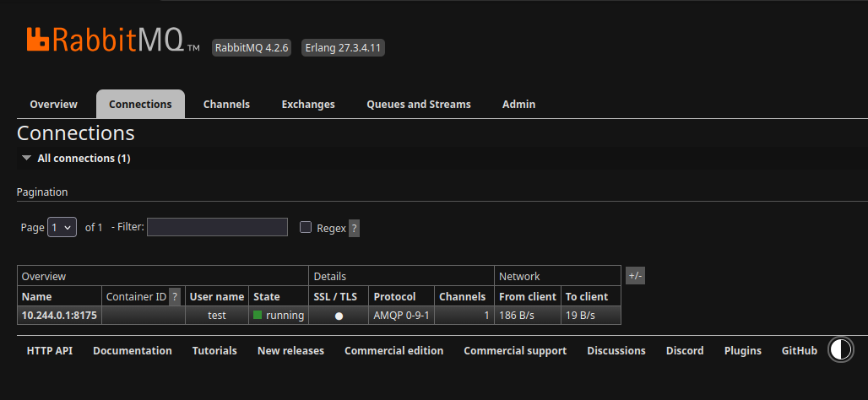868x400 pixels.
Task: Toggle the dark/light theme switcher icon
Action: 841,349
